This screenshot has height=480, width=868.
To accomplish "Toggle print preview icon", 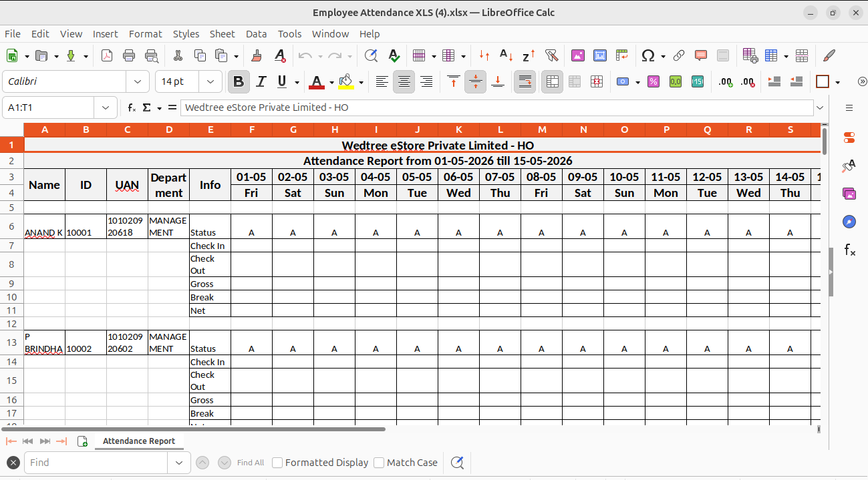I will tap(152, 56).
